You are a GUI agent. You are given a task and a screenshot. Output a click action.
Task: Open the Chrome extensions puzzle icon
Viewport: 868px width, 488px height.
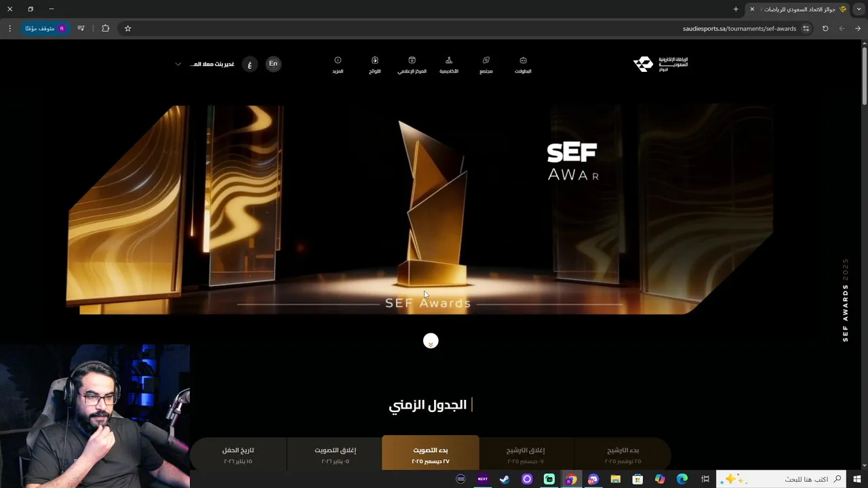[105, 28]
